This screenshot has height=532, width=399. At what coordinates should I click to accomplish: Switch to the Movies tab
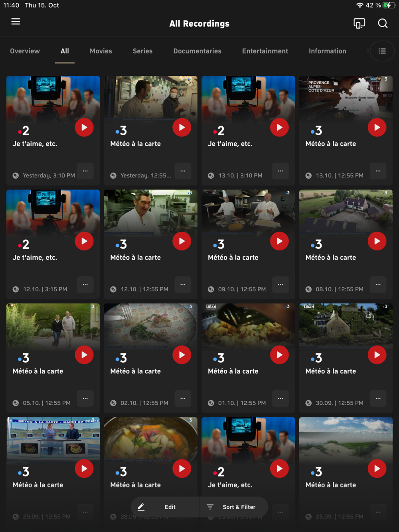(x=101, y=51)
